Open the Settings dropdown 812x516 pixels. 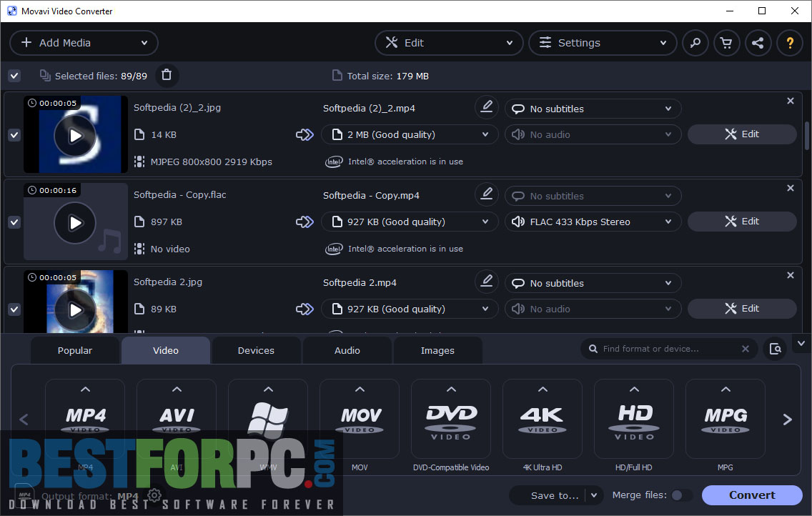[603, 43]
